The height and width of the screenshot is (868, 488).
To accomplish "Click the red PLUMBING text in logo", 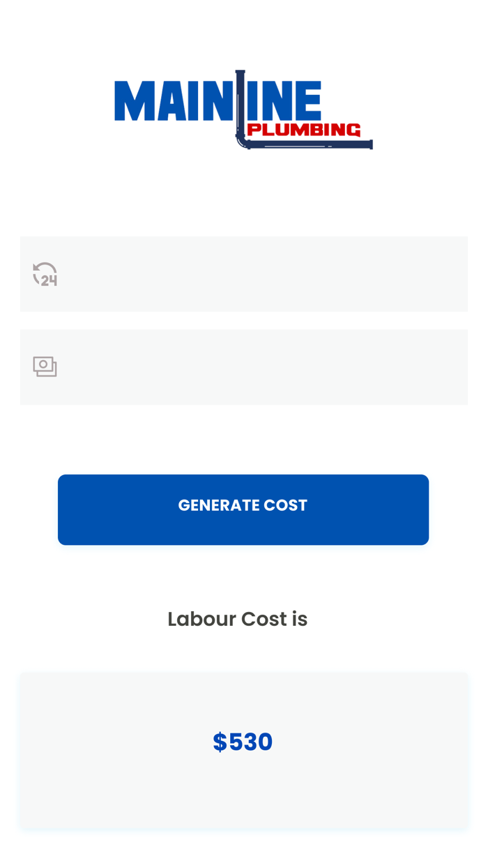I will point(304,130).
